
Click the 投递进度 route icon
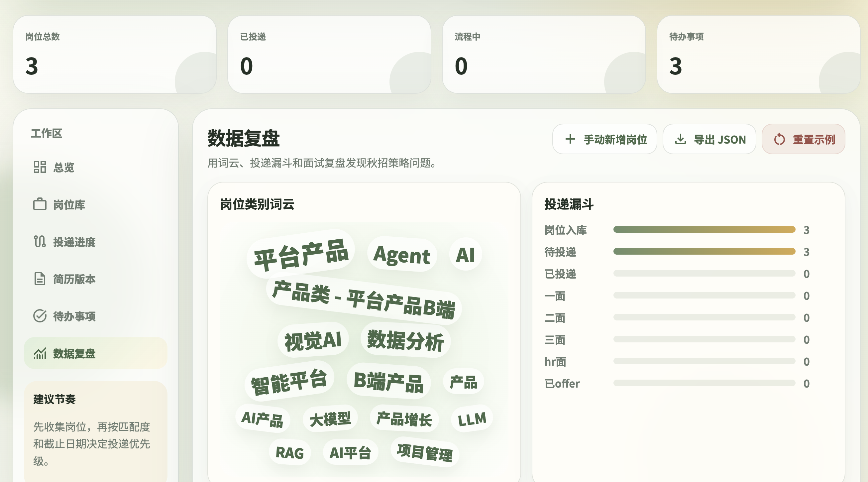pyautogui.click(x=40, y=241)
